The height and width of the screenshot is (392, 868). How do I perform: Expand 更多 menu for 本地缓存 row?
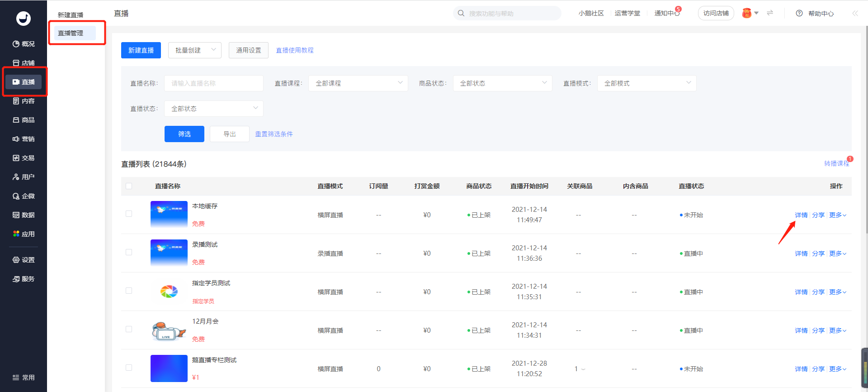837,215
